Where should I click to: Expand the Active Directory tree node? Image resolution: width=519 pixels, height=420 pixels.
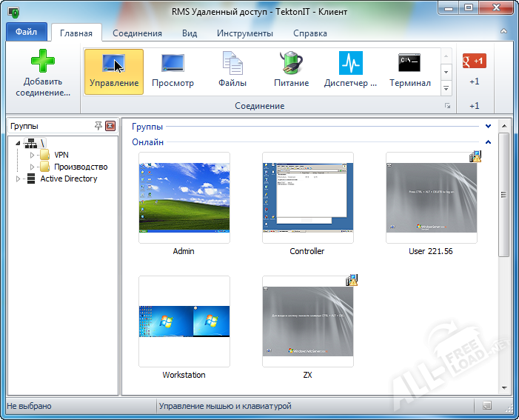(x=18, y=179)
